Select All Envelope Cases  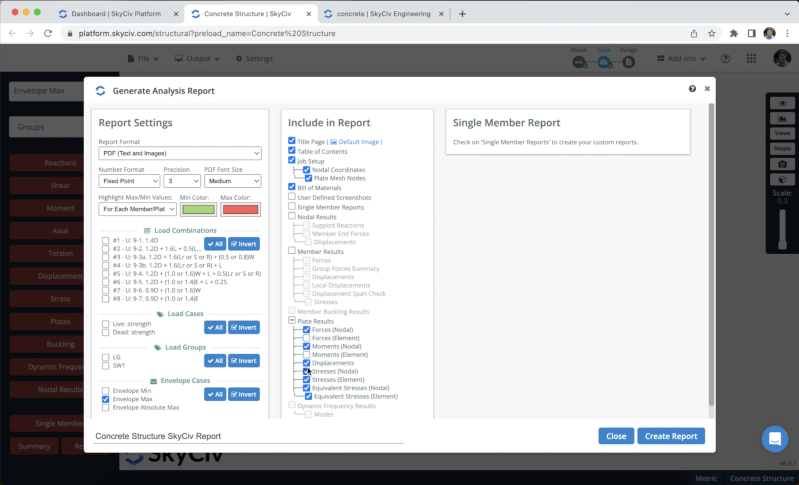215,394
